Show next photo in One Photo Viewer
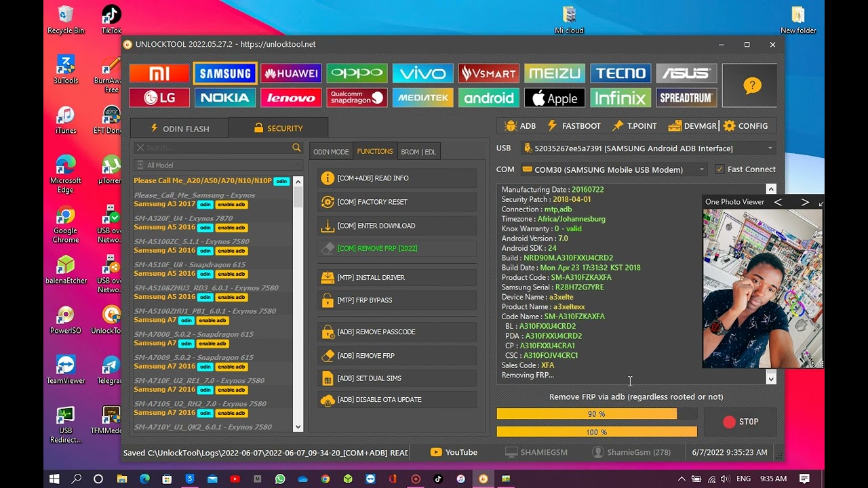 [x=804, y=202]
